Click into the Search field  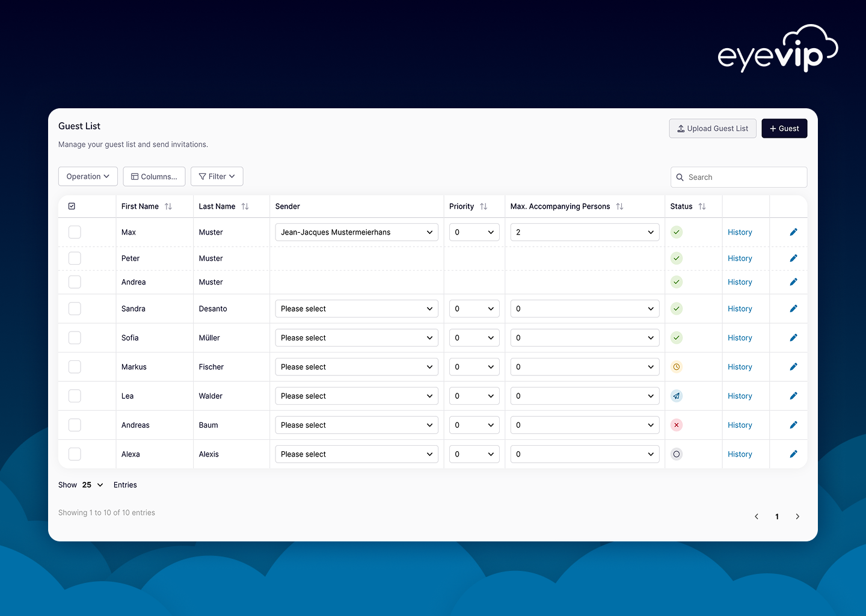tap(739, 177)
